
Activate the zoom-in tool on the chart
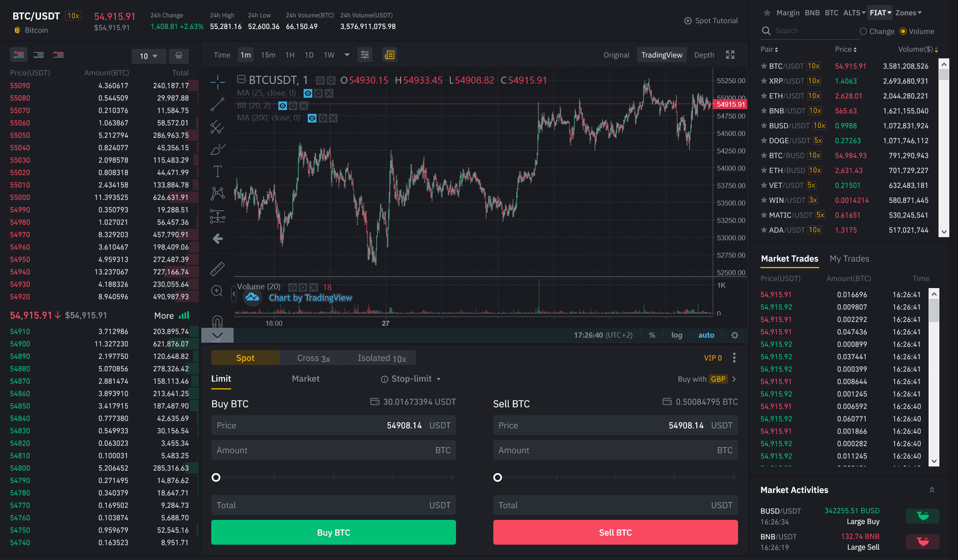(217, 291)
